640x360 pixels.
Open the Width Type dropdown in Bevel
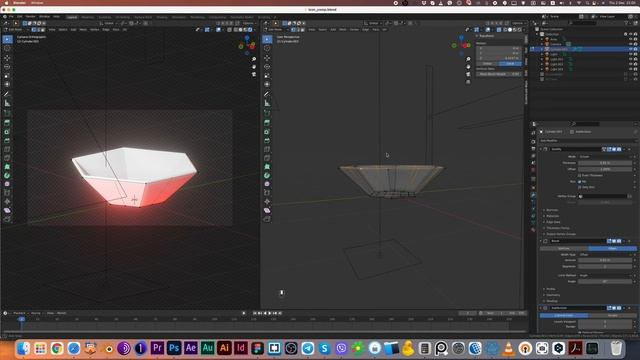(x=605, y=254)
